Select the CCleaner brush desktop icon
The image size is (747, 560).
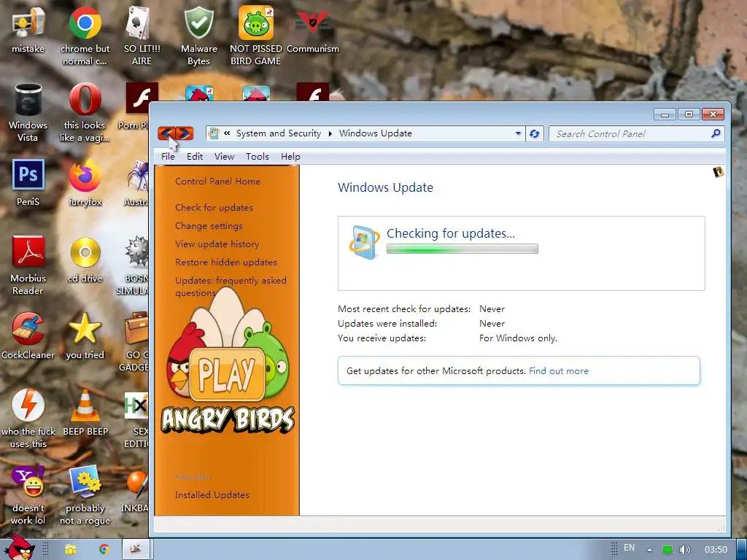(x=28, y=335)
